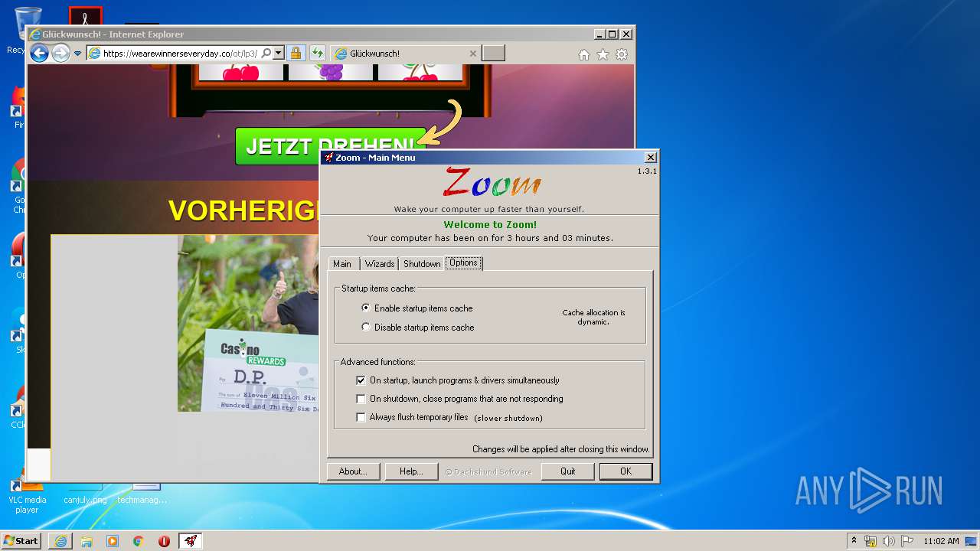The height and width of the screenshot is (551, 980).
Task: Click the network tray icon
Action: coord(871,541)
